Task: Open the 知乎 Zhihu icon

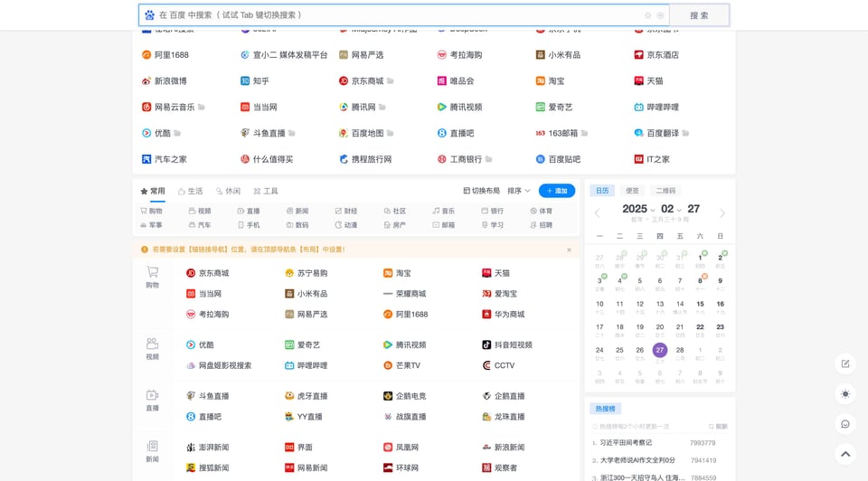Action: (245, 80)
